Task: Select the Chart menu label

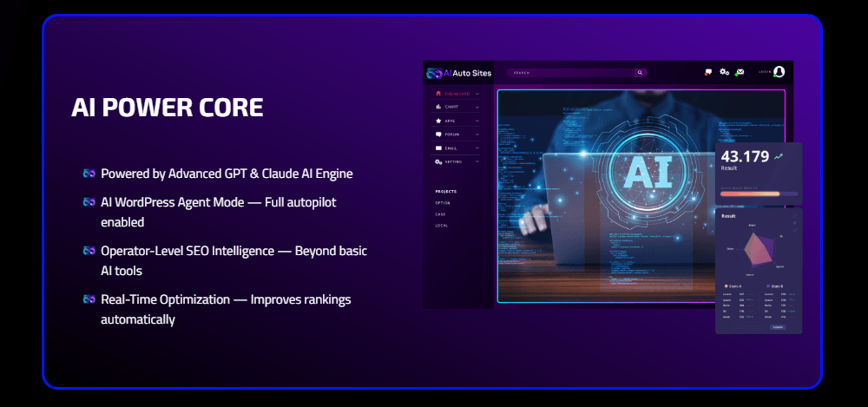Action: pyautogui.click(x=451, y=107)
